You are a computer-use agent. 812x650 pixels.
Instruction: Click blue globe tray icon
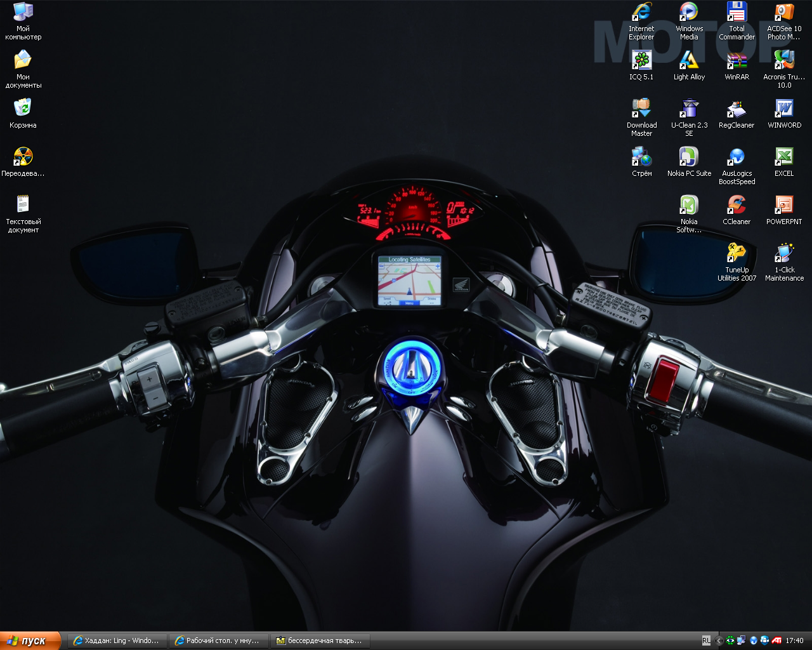(x=753, y=641)
